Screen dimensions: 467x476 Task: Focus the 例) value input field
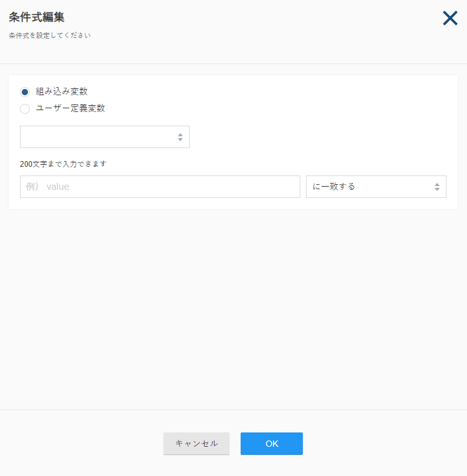click(x=160, y=187)
